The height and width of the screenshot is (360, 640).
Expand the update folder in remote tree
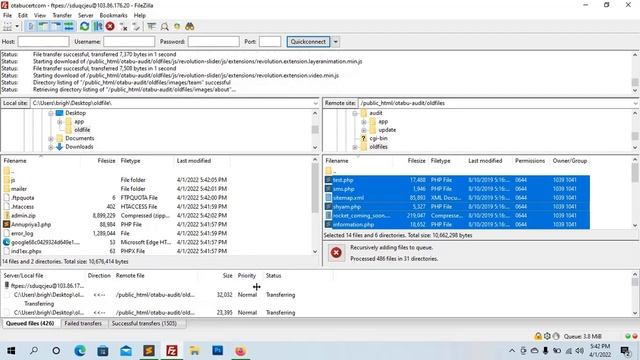click(x=363, y=130)
